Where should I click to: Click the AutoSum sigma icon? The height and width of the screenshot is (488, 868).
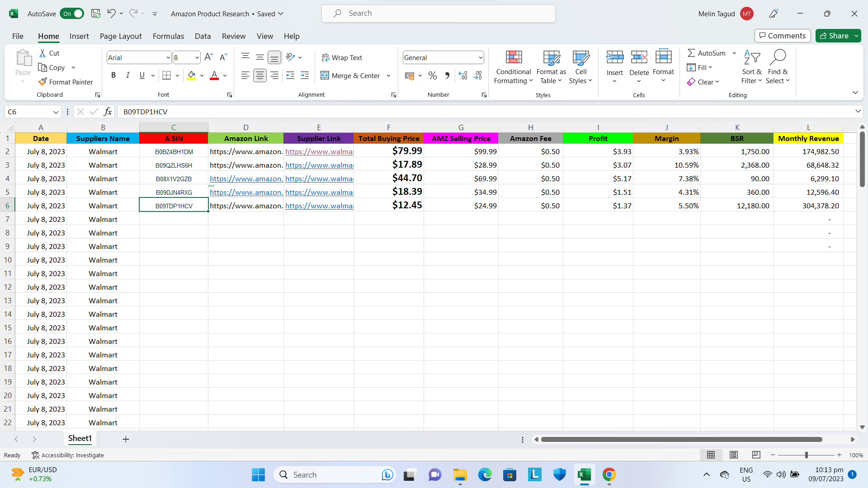click(x=691, y=53)
